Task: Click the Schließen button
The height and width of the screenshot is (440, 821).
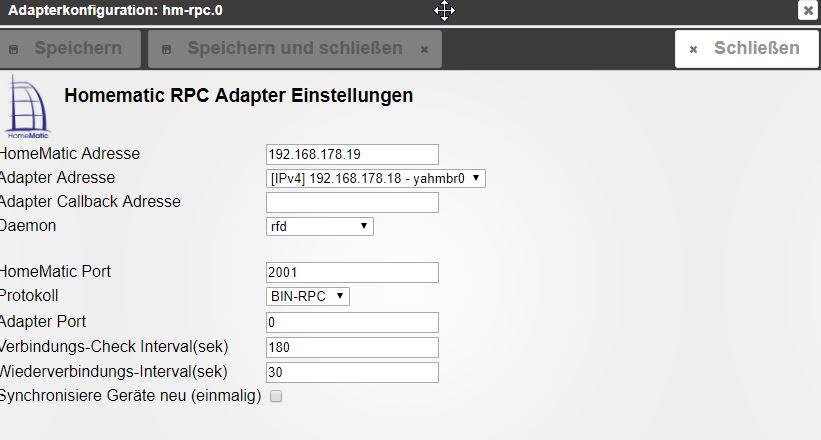Action: (x=746, y=49)
